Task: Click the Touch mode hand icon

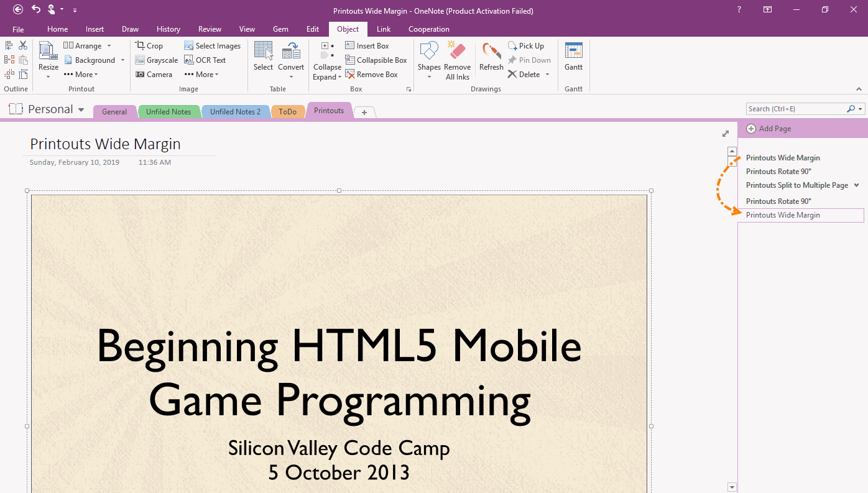Action: tap(52, 9)
